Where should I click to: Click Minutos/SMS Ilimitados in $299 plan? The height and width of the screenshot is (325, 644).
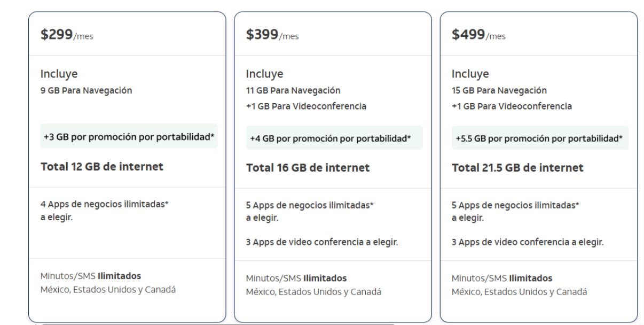point(91,276)
